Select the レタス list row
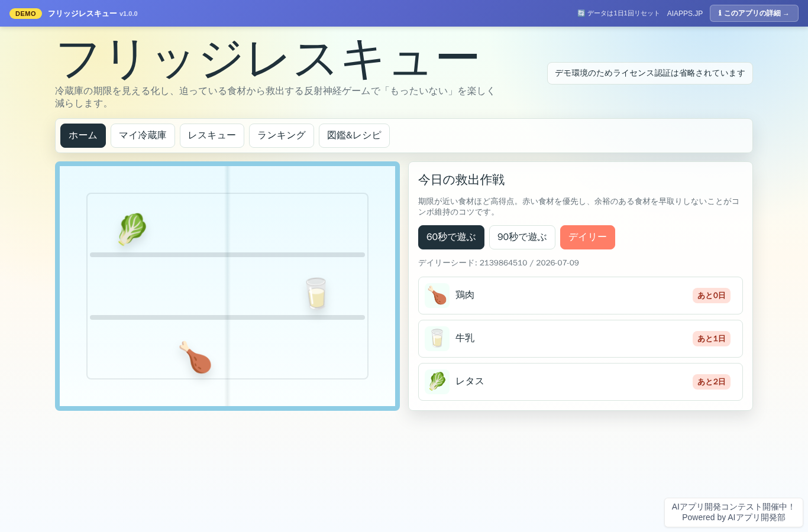808x532 pixels. click(580, 382)
